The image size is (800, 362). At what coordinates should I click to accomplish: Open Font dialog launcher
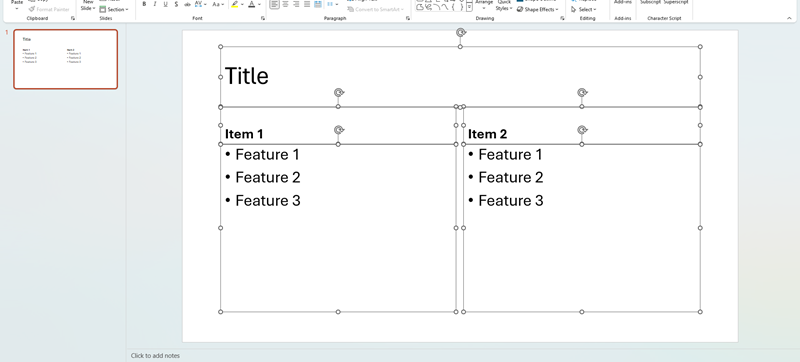tap(263, 18)
